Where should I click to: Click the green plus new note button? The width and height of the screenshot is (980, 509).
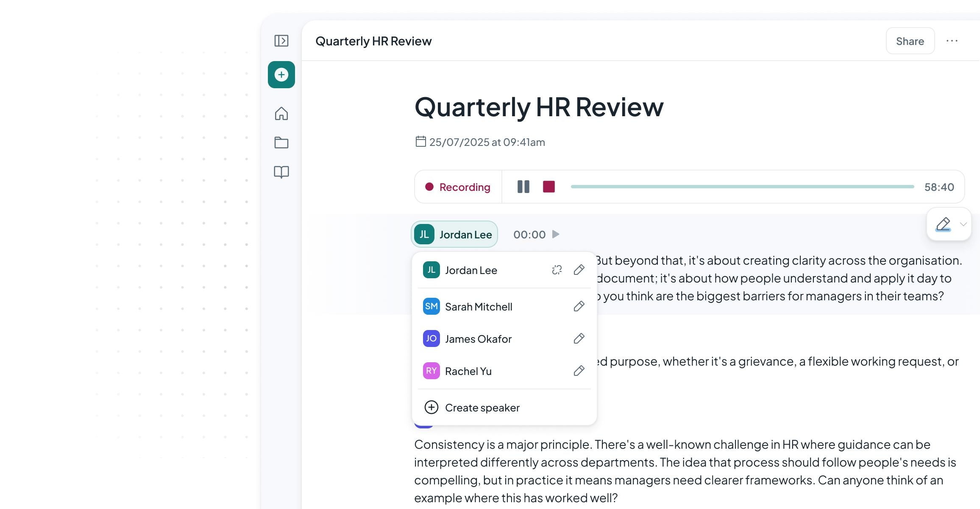click(x=281, y=75)
